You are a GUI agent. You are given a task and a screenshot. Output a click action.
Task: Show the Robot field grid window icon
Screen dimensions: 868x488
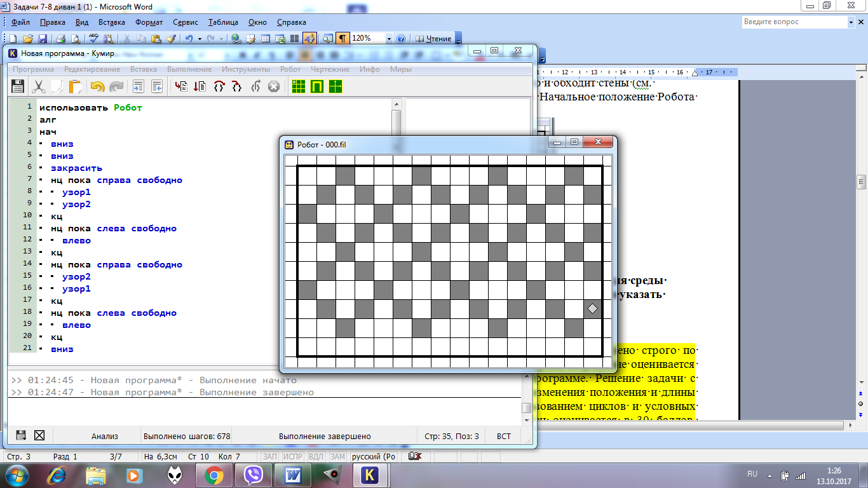click(298, 86)
